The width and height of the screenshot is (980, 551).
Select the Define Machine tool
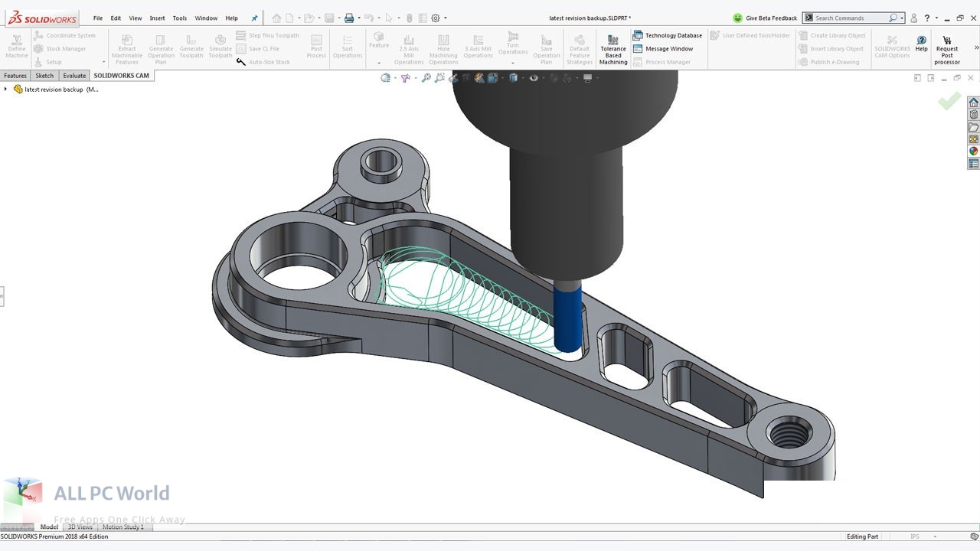coord(16,46)
